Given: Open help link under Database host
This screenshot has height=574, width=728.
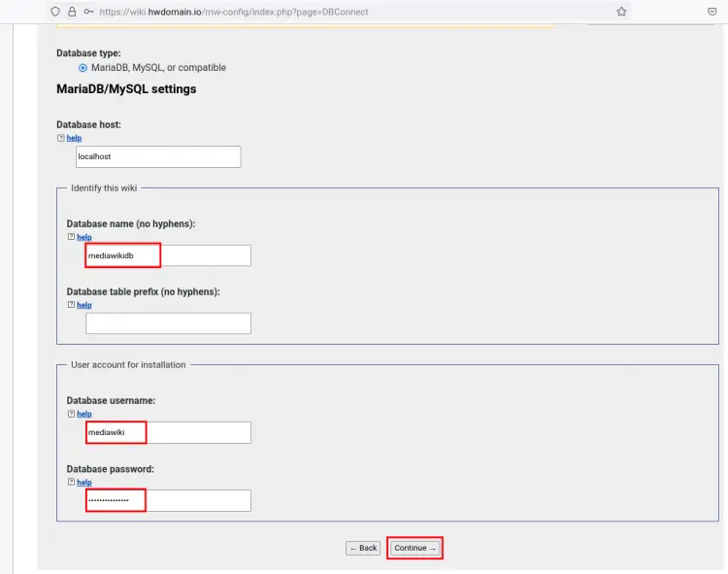Looking at the screenshot, I should pyautogui.click(x=74, y=138).
